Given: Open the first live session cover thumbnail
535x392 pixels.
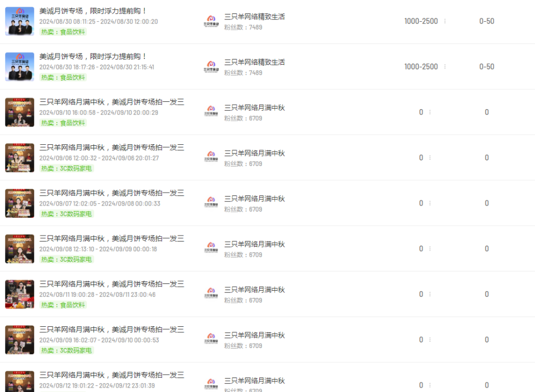Looking at the screenshot, I should pos(20,21).
